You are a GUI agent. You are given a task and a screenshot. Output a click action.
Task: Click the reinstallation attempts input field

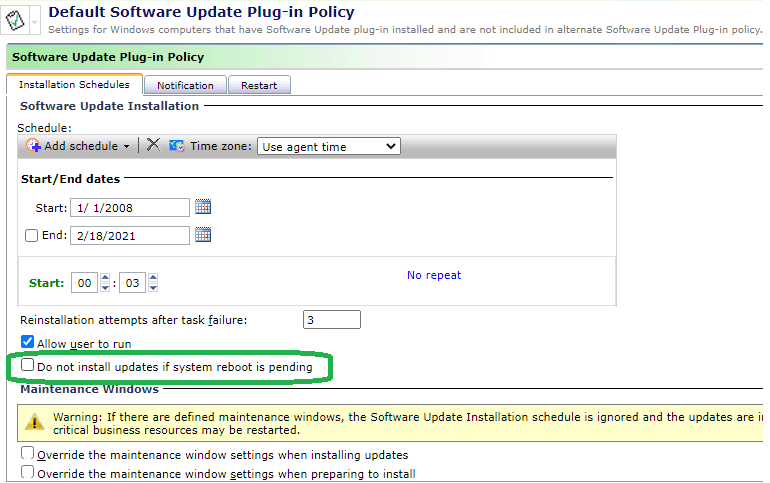331,320
